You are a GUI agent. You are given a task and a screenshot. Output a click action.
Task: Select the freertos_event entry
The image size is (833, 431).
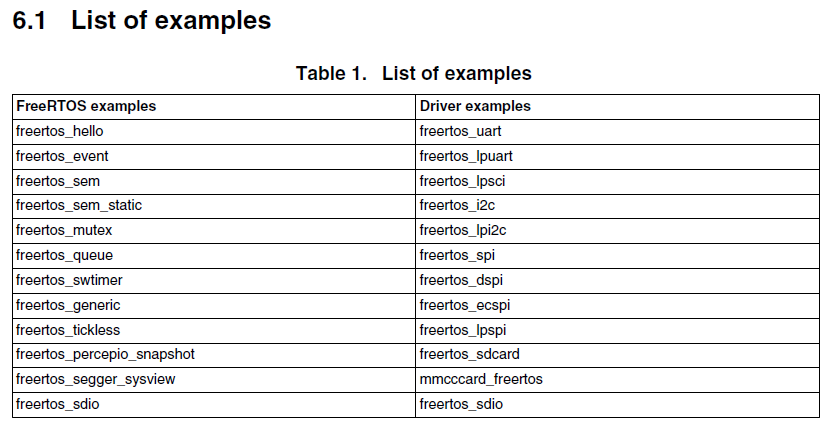tap(63, 156)
